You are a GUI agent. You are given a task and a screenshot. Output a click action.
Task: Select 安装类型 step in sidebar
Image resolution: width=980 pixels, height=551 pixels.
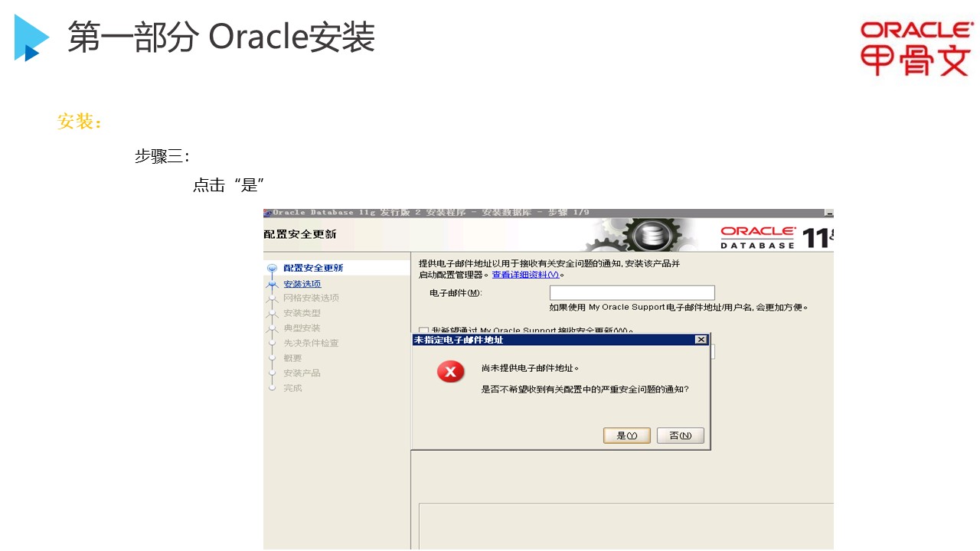(x=302, y=313)
